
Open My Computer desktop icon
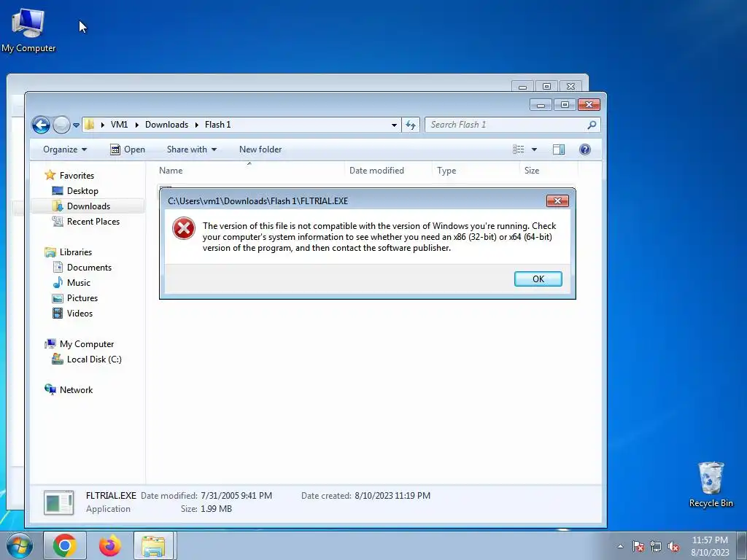click(28, 29)
